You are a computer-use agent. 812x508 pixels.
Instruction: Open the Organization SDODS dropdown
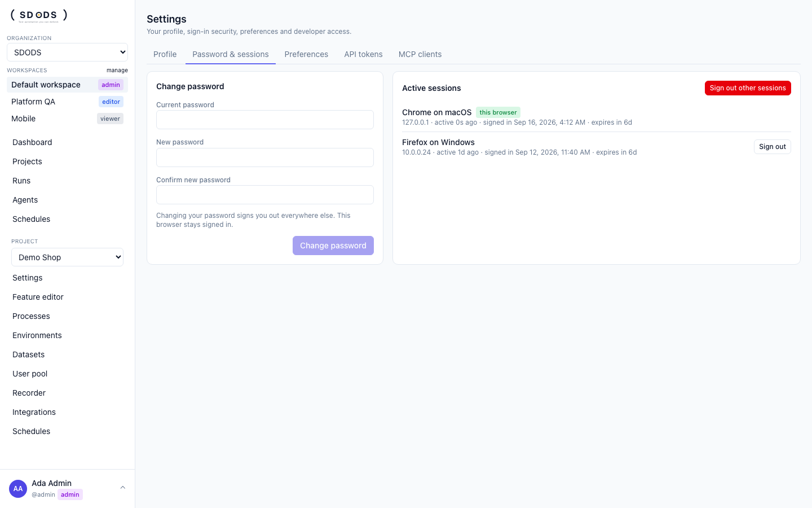[x=67, y=52]
